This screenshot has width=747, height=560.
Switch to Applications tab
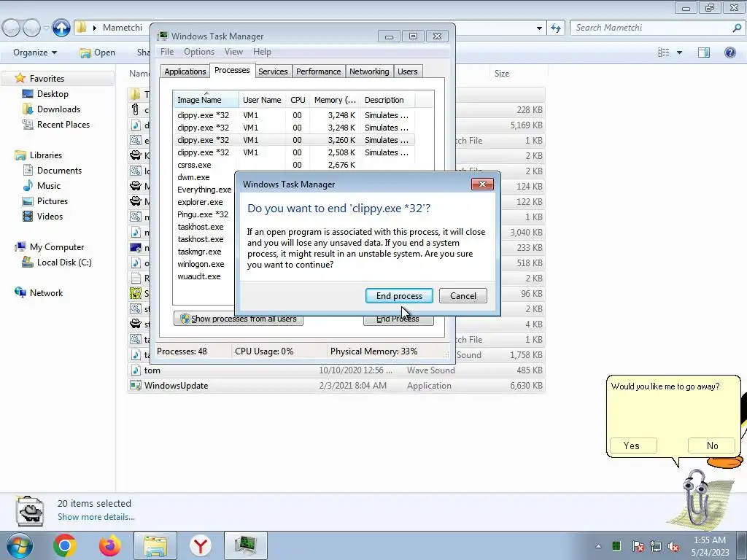pyautogui.click(x=185, y=71)
